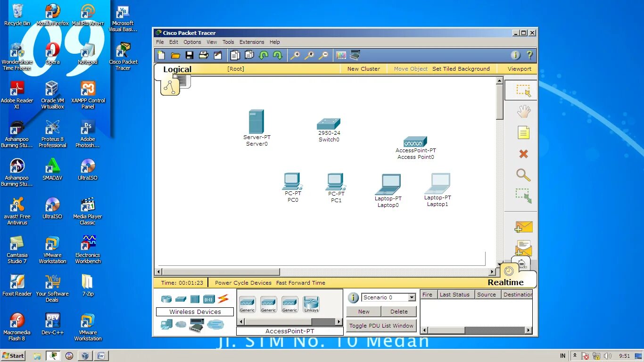Open the Tools menu

[x=228, y=42]
